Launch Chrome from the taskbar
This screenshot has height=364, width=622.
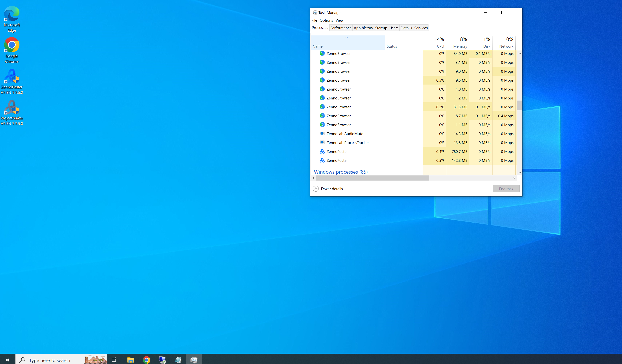[146, 360]
